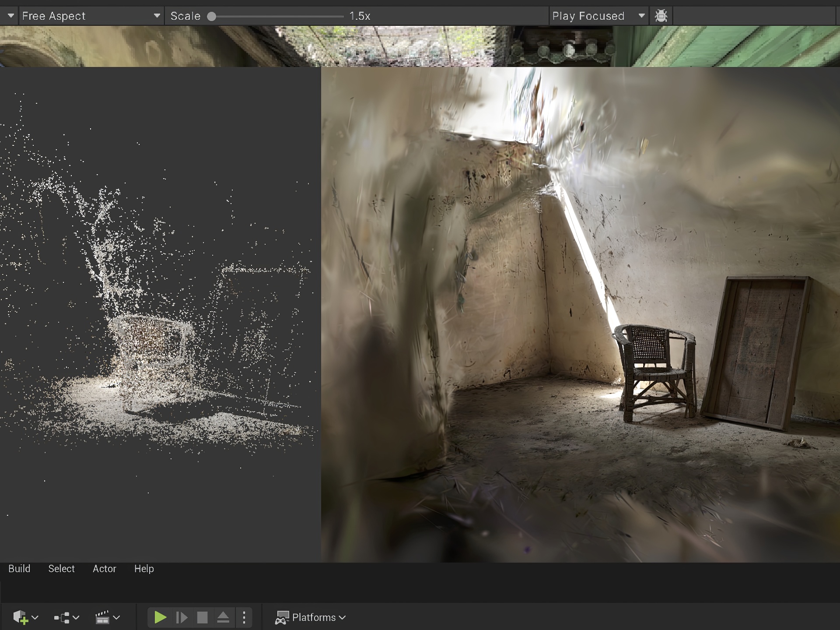Open the Build menu

click(19, 568)
